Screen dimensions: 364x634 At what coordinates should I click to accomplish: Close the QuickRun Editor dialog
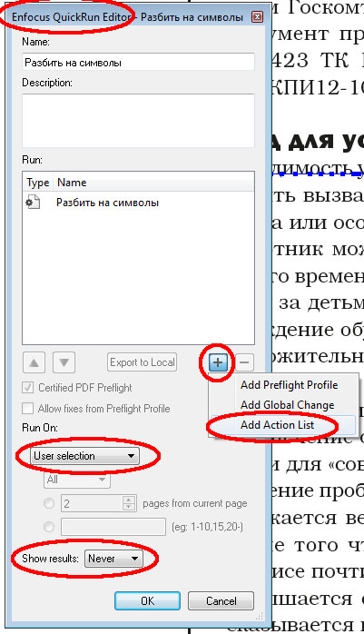[x=257, y=17]
